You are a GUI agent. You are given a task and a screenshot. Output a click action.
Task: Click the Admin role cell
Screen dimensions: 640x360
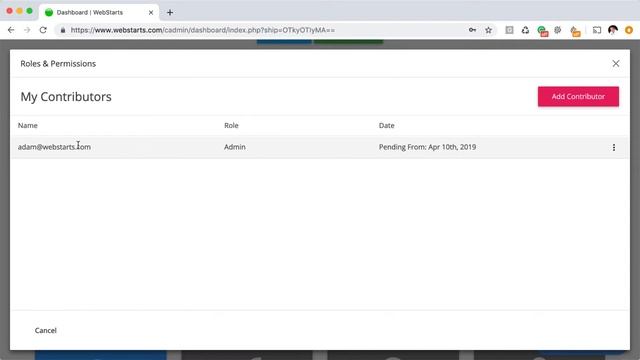point(235,147)
